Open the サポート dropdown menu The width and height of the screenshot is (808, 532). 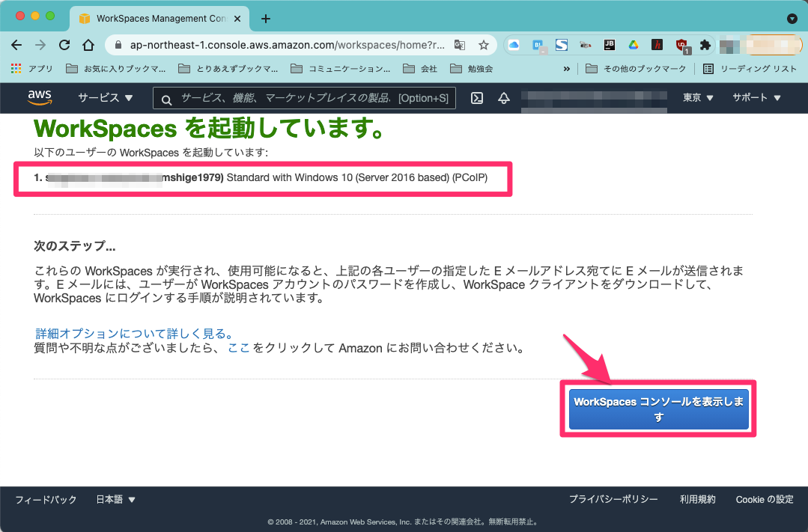click(x=755, y=98)
